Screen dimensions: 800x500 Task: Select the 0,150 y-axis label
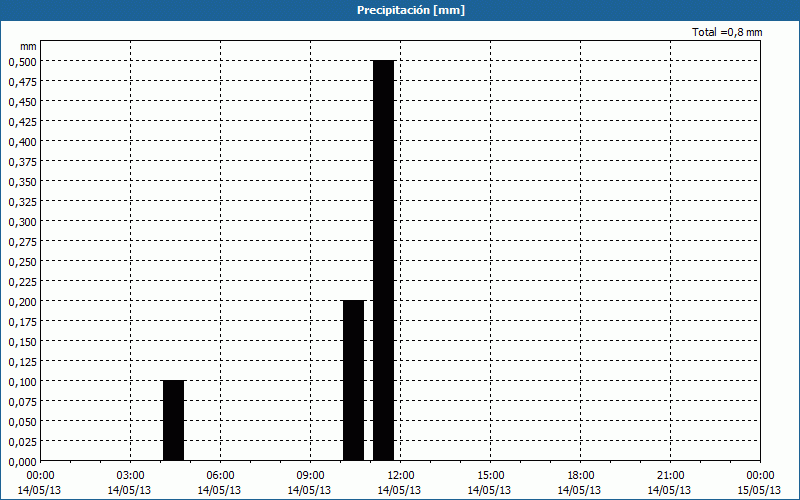(22, 342)
